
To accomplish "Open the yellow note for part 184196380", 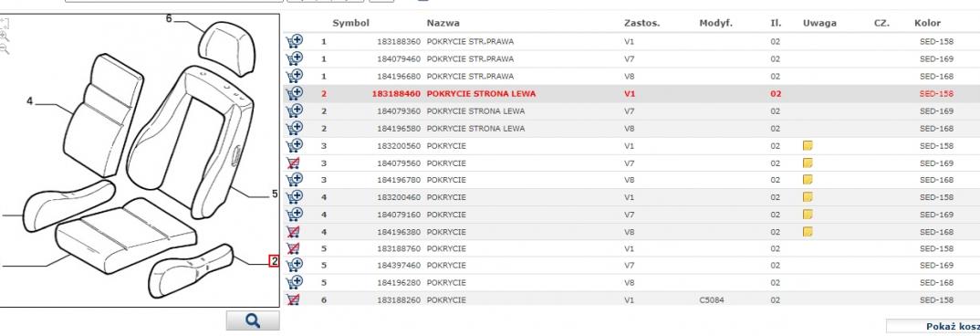I will 808,232.
